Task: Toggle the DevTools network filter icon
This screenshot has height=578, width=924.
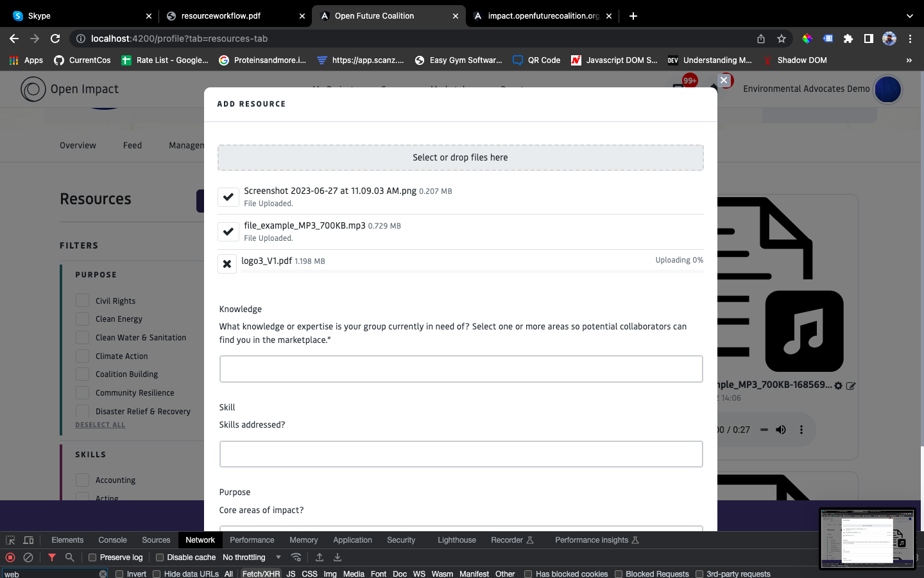Action: (x=52, y=557)
